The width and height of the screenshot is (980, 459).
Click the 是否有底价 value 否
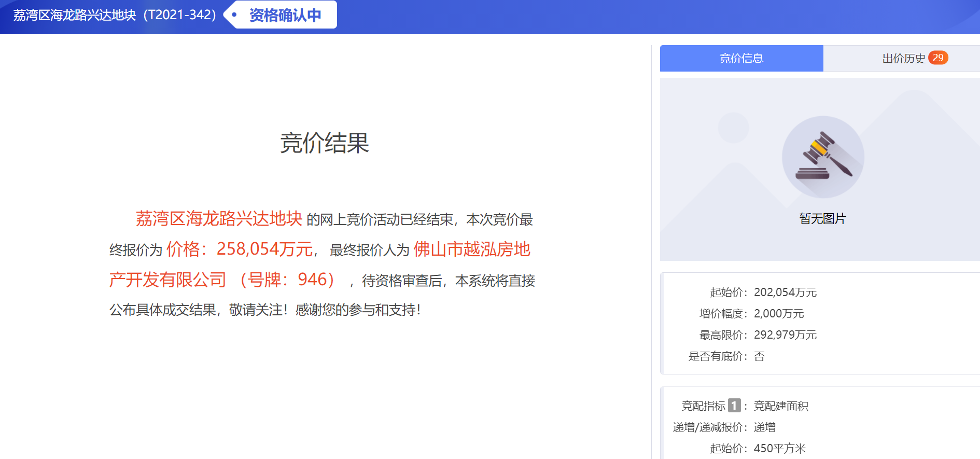759,356
